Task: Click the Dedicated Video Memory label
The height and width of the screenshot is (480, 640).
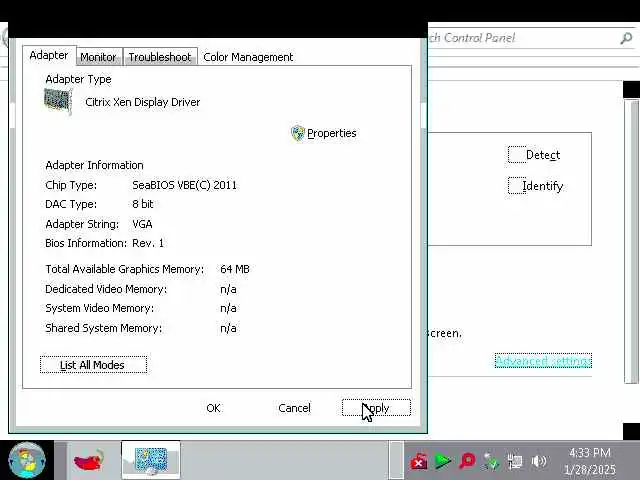Action: (x=106, y=289)
